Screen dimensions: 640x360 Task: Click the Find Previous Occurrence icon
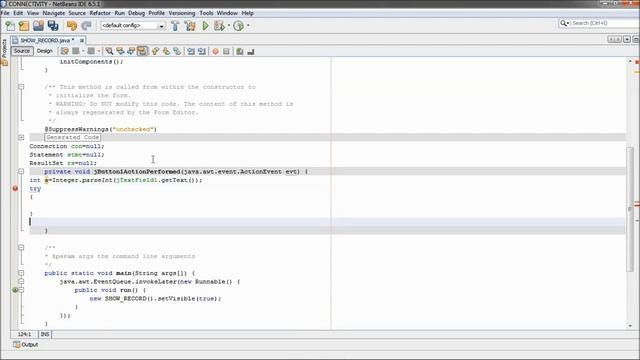click(x=120, y=51)
